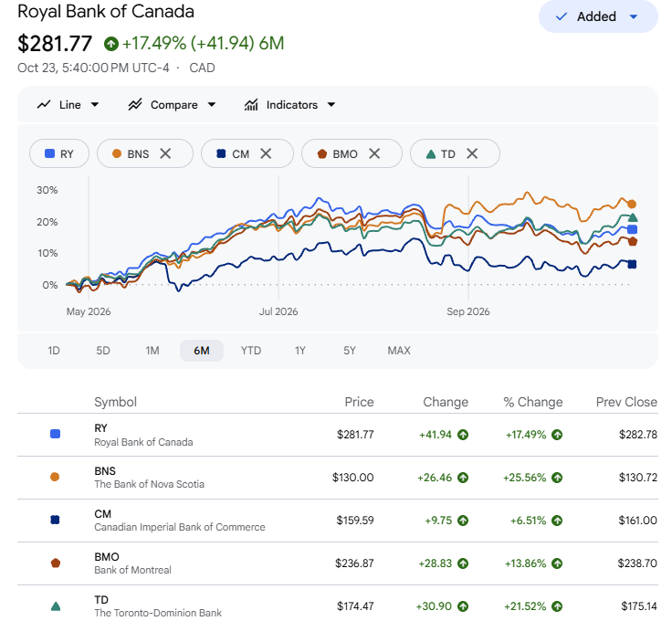Click the Line chart icon
This screenshot has height=621, width=672.
point(44,105)
